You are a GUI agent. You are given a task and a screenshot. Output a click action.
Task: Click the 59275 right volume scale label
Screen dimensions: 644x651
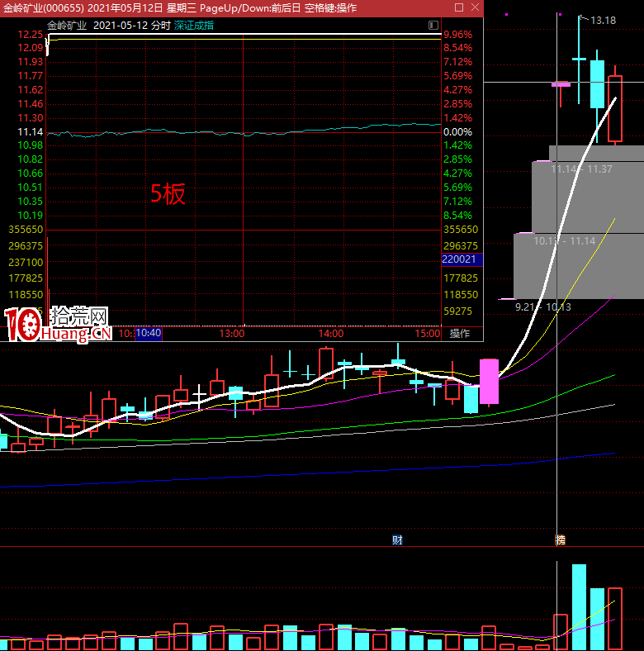(457, 311)
